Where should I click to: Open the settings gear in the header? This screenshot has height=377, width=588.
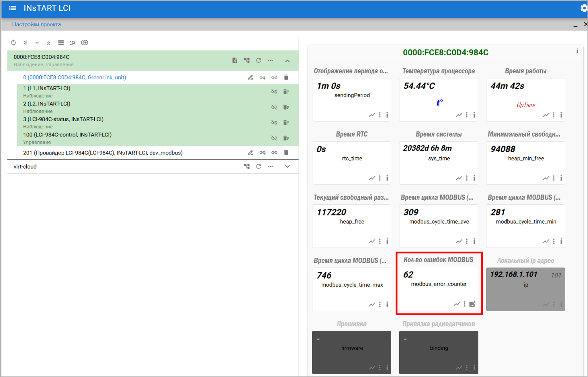584,8
